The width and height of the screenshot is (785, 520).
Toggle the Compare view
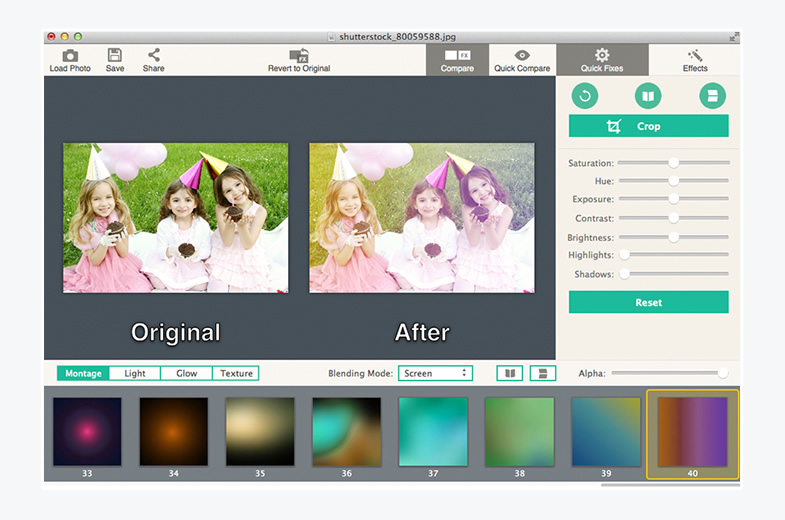pos(457,60)
